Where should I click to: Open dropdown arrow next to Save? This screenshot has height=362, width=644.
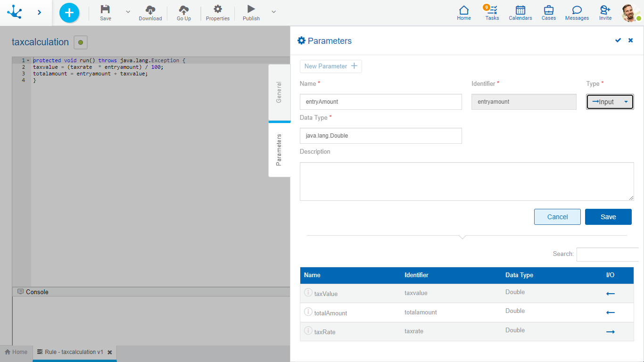click(x=128, y=12)
